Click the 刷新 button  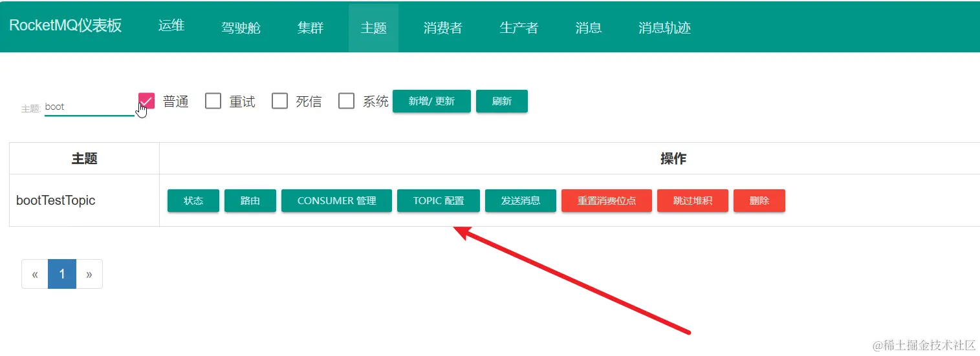click(x=502, y=101)
